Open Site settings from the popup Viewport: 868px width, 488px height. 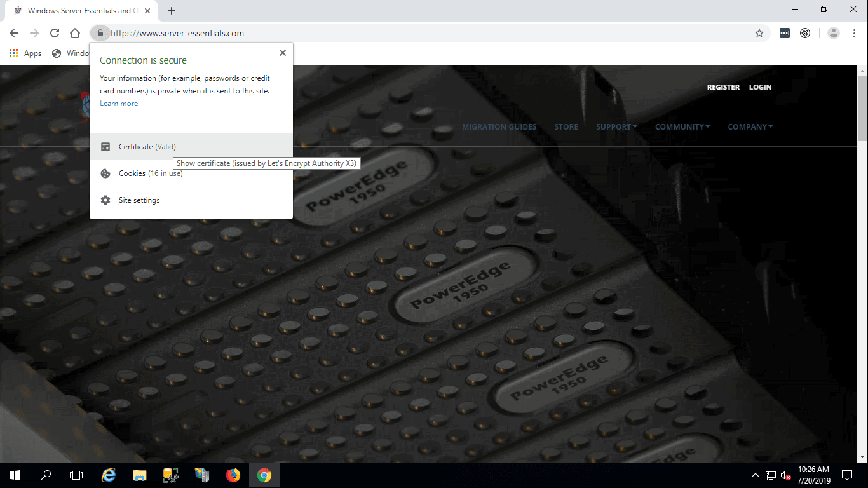pos(191,200)
